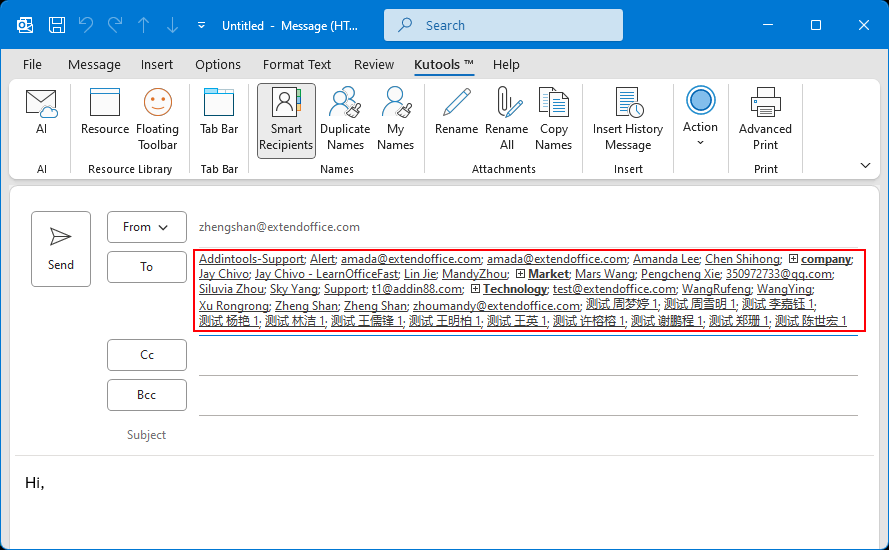
Task: Open the Help tab
Action: [506, 65]
